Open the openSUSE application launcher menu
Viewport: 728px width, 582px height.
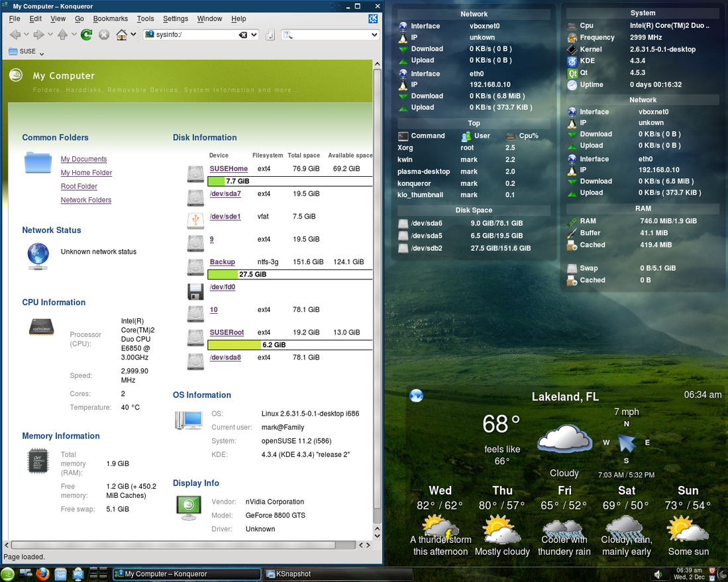click(x=7, y=574)
